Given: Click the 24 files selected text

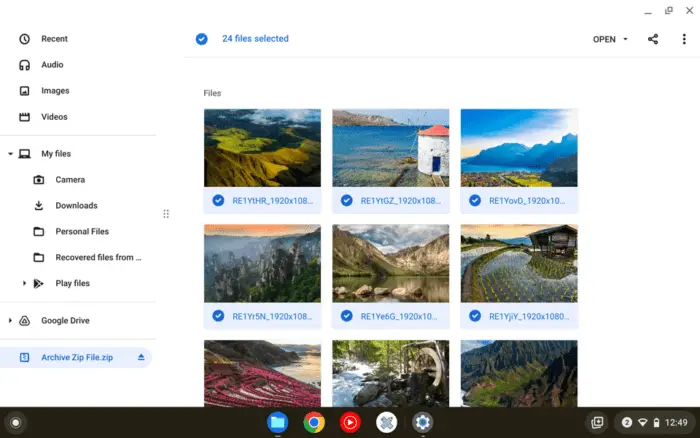Looking at the screenshot, I should pos(255,39).
